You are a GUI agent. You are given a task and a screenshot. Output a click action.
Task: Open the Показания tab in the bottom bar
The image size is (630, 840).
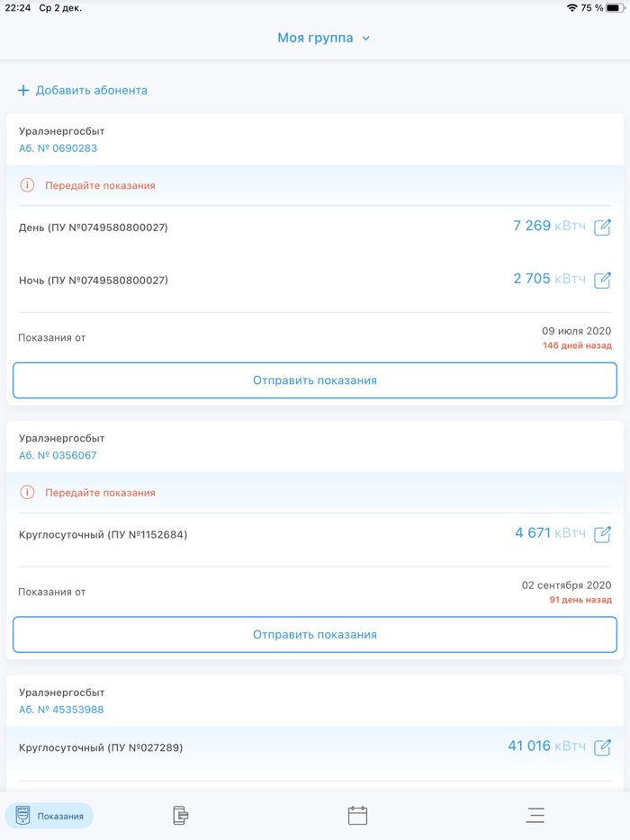tap(49, 816)
